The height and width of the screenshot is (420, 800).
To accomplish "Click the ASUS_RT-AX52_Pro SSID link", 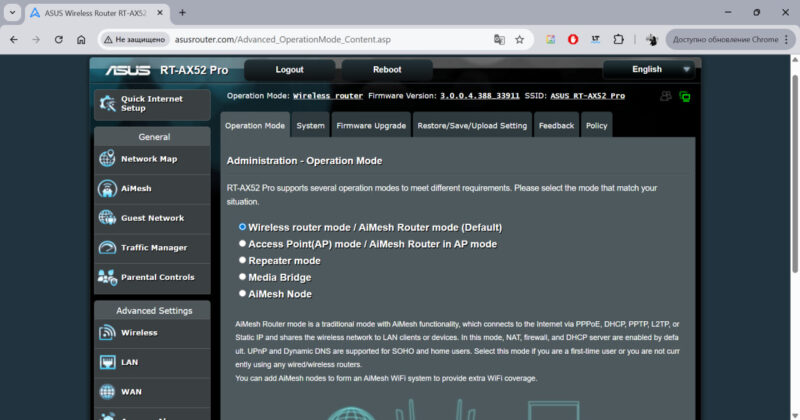I will click(587, 96).
